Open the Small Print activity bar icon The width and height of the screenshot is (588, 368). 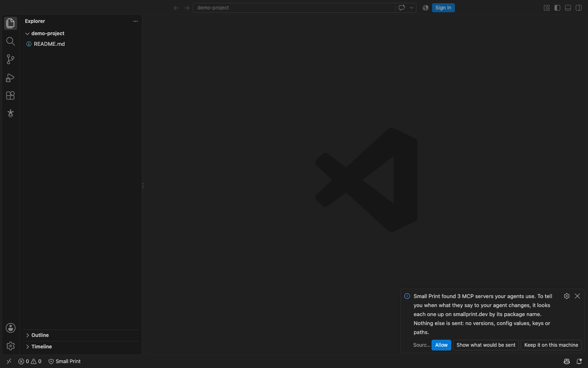point(11,113)
